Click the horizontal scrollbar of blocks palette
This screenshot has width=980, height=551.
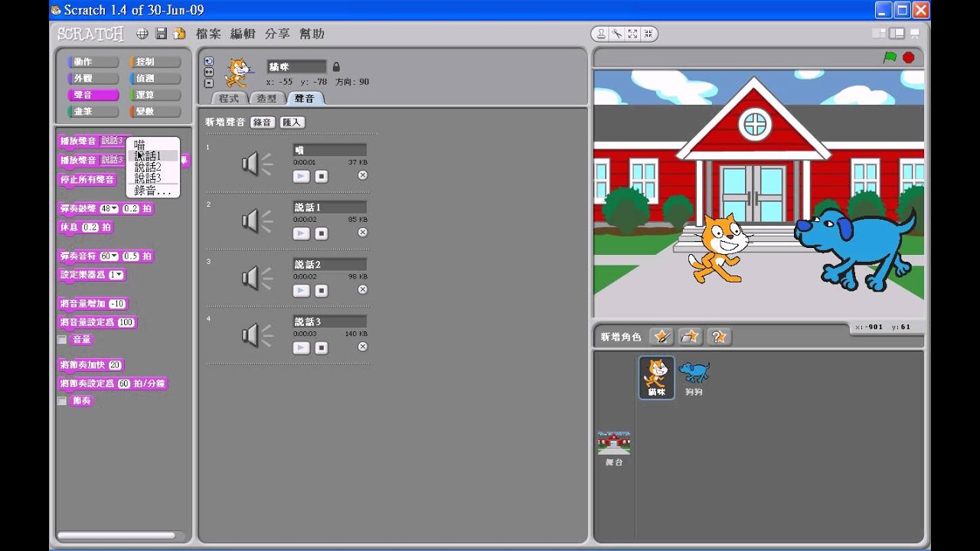coord(117,536)
